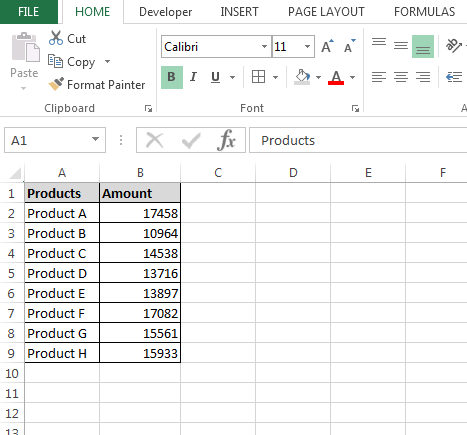Select row 10 header

[x=12, y=373]
